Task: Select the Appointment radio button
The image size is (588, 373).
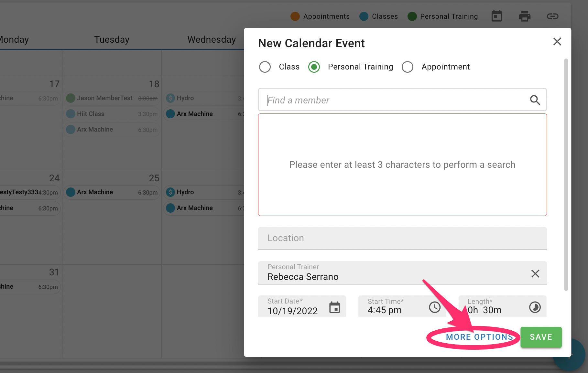Action: click(x=408, y=67)
